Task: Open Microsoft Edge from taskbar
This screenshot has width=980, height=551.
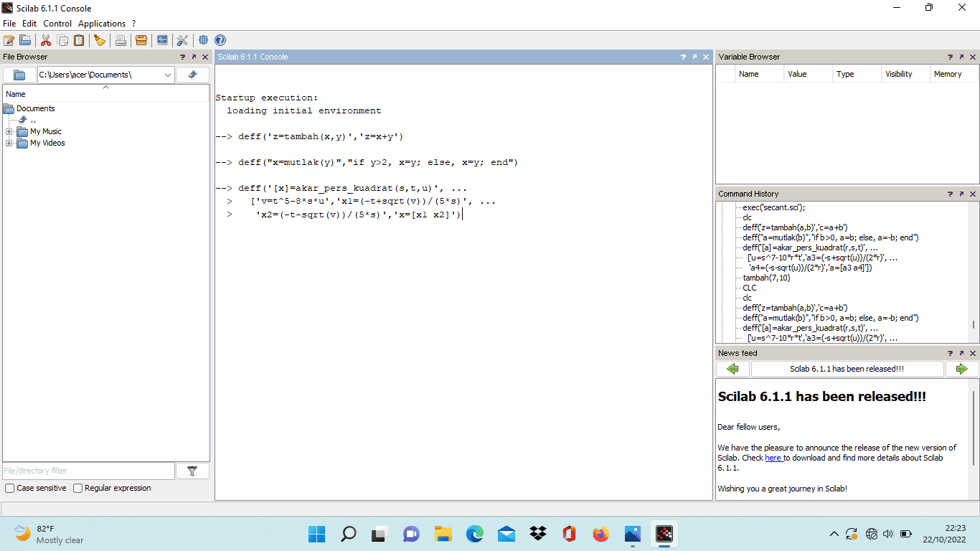Action: (x=474, y=534)
